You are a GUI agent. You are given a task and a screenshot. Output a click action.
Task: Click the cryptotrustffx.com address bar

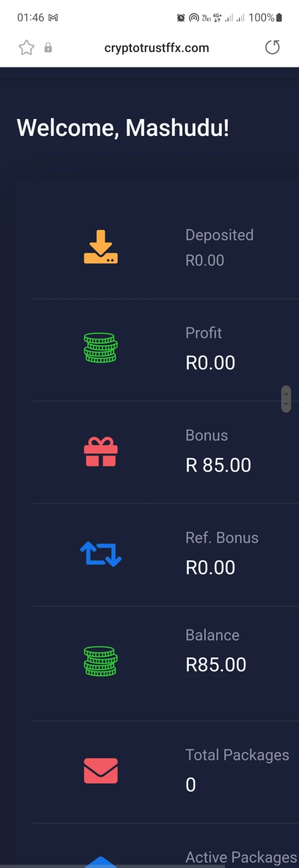[x=156, y=48]
